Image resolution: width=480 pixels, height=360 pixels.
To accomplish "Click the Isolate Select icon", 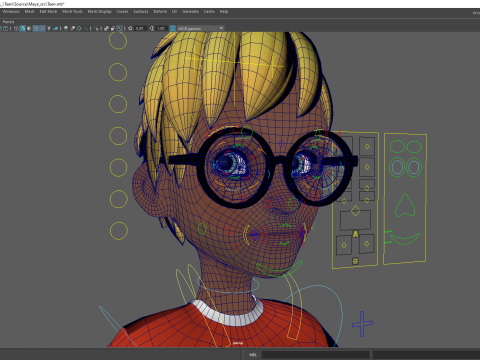I will coord(96,28).
